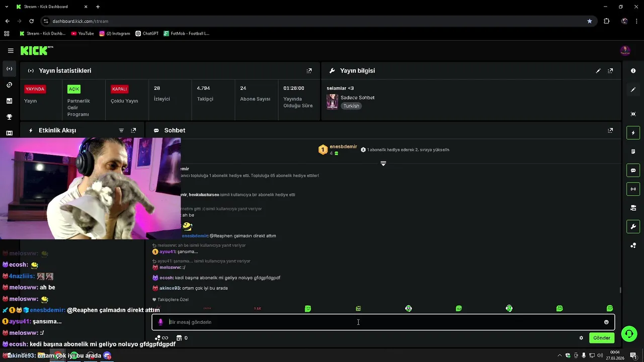Click the Sohbet panel scrollbar

(x=620, y=290)
